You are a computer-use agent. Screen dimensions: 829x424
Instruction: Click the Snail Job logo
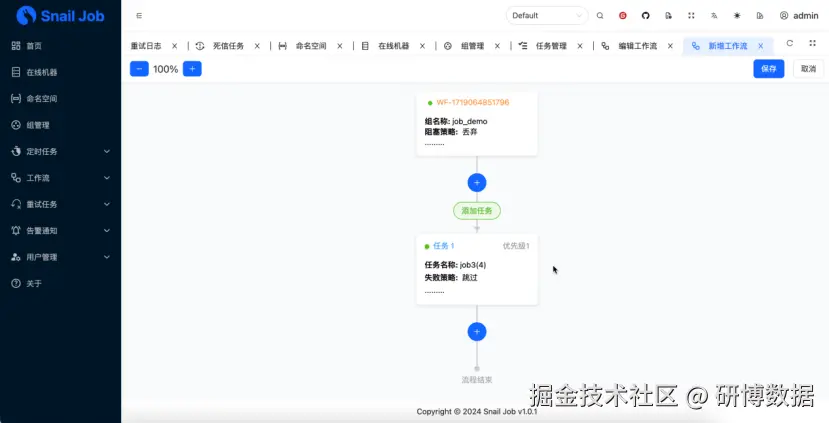click(60, 15)
